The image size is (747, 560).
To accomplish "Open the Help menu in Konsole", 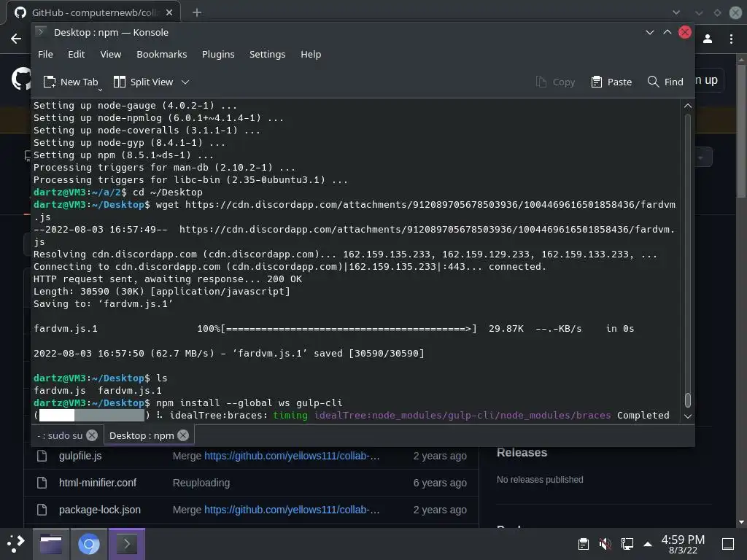I will [311, 54].
